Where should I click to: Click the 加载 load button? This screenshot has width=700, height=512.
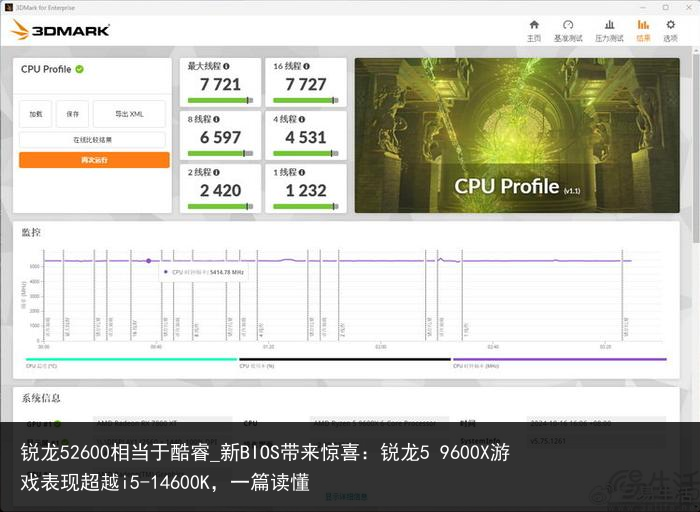coord(36,114)
